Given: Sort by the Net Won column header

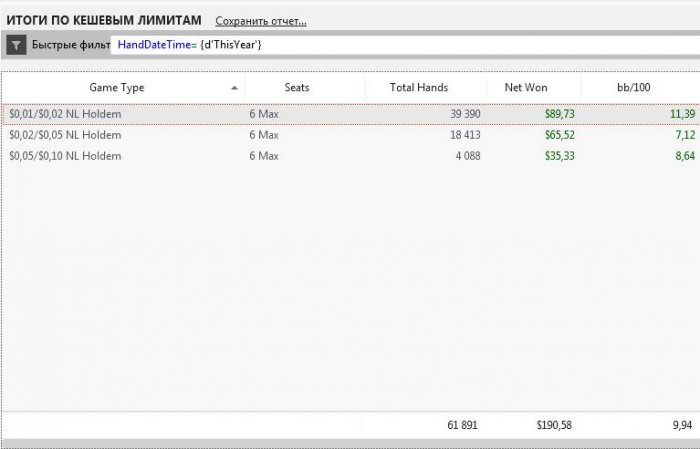Looking at the screenshot, I should [x=526, y=87].
